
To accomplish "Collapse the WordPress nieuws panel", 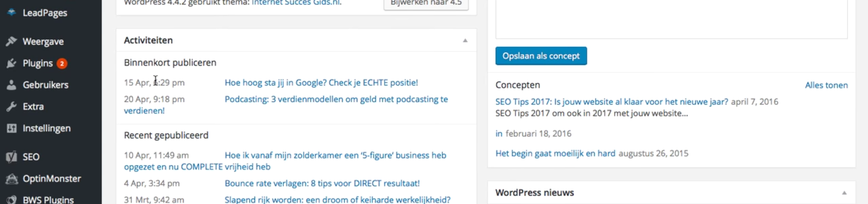I will (x=844, y=193).
